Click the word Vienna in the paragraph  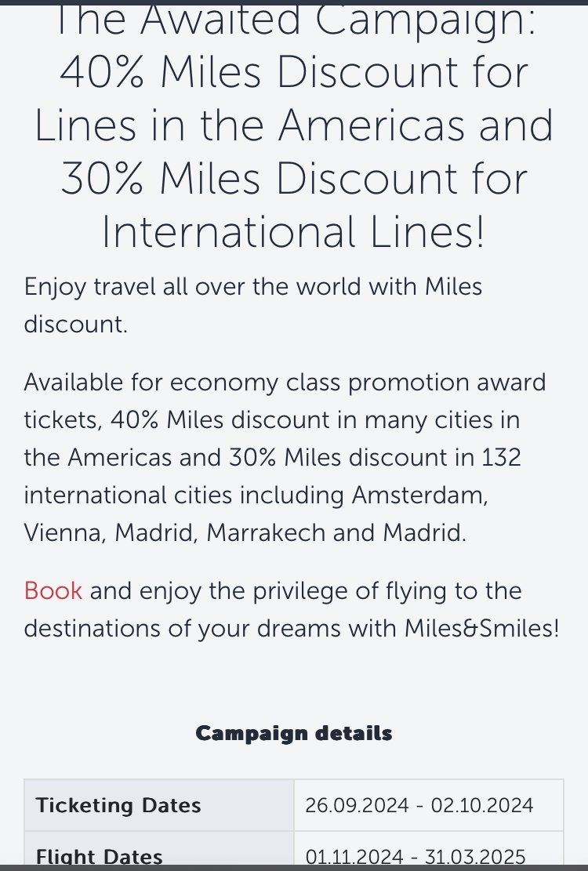62,533
